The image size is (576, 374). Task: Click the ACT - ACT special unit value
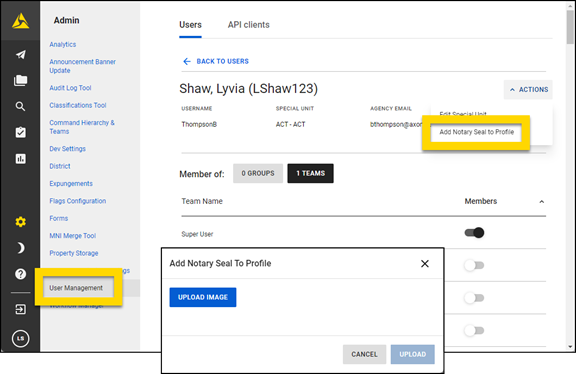[x=291, y=125]
